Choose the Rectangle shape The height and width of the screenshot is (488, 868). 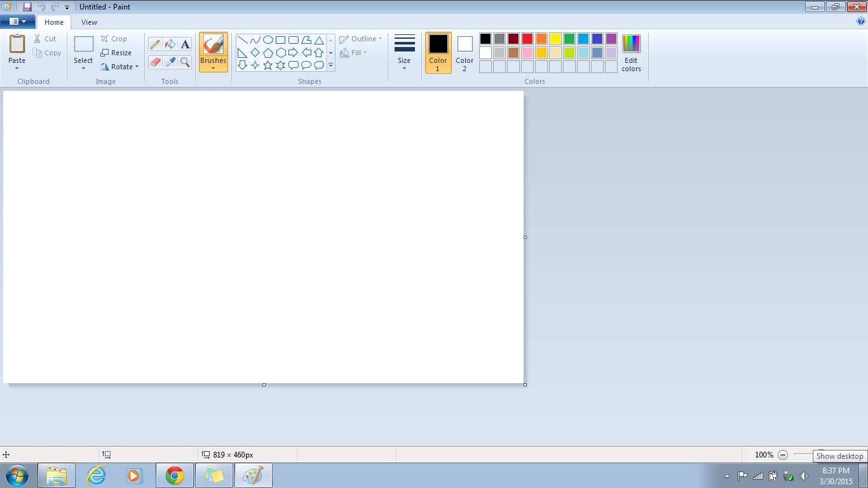click(281, 40)
